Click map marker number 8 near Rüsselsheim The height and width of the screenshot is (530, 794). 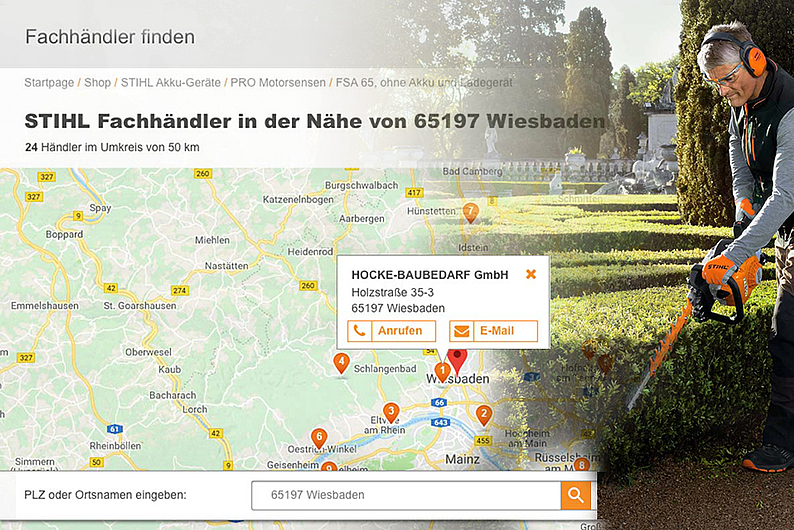pyautogui.click(x=581, y=463)
